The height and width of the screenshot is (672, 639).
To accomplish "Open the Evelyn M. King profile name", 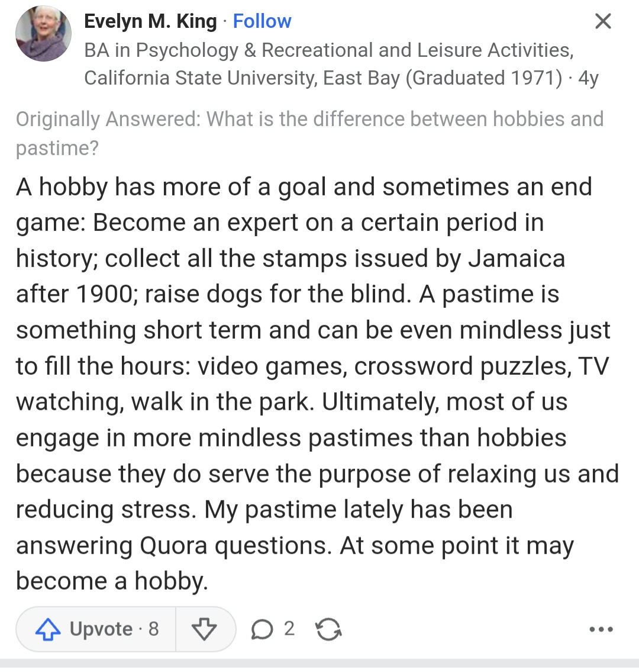I will click(x=150, y=22).
